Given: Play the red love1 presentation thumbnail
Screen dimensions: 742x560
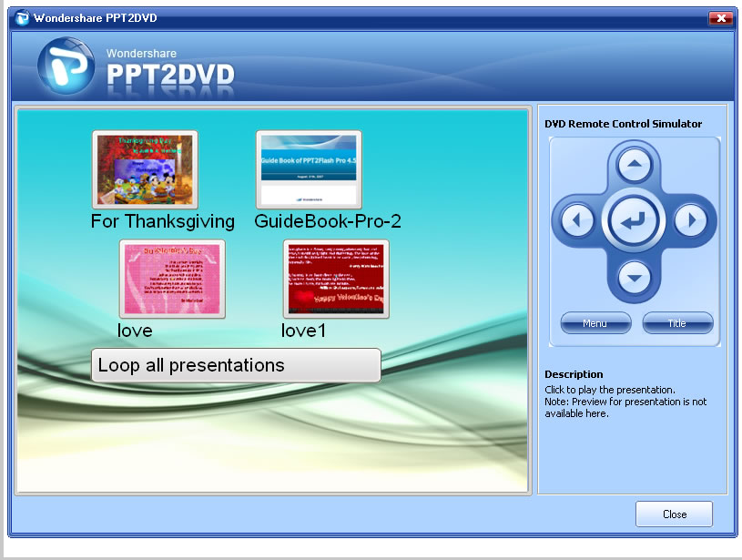Looking at the screenshot, I should [336, 280].
